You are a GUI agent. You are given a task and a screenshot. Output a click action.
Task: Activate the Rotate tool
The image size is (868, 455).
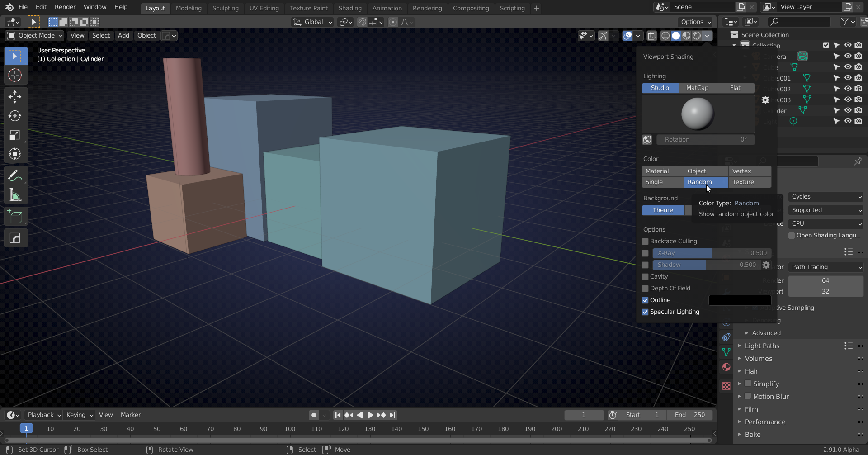point(15,116)
